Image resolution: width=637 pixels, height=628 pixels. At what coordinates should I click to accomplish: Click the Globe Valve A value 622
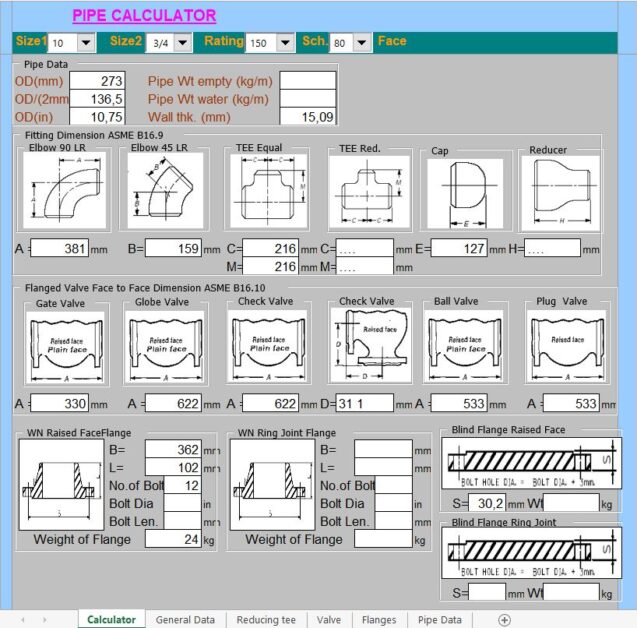point(173,403)
